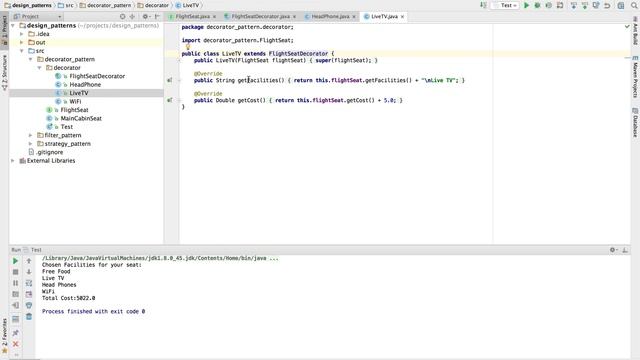The width and height of the screenshot is (640, 360).
Task: Toggle the Pin Tab icon in Run panel
Action: pos(16,333)
